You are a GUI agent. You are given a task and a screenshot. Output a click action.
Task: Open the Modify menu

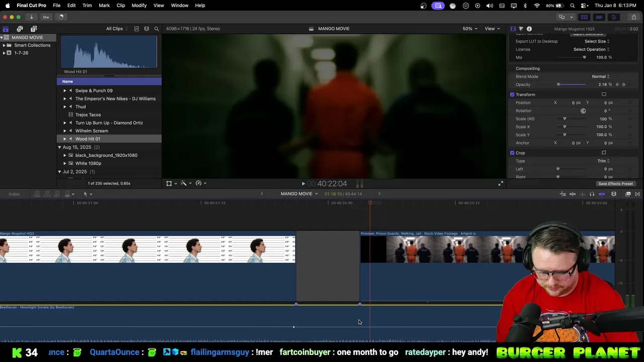click(x=139, y=6)
